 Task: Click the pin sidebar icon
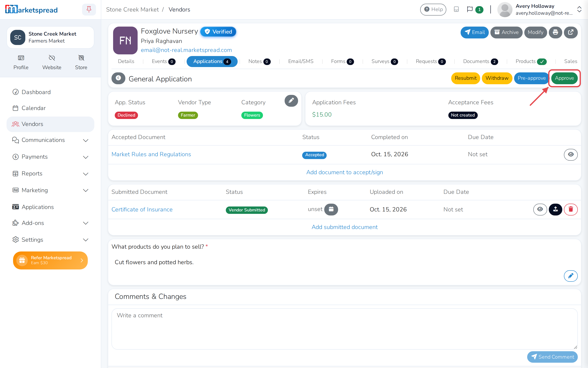(x=89, y=9)
